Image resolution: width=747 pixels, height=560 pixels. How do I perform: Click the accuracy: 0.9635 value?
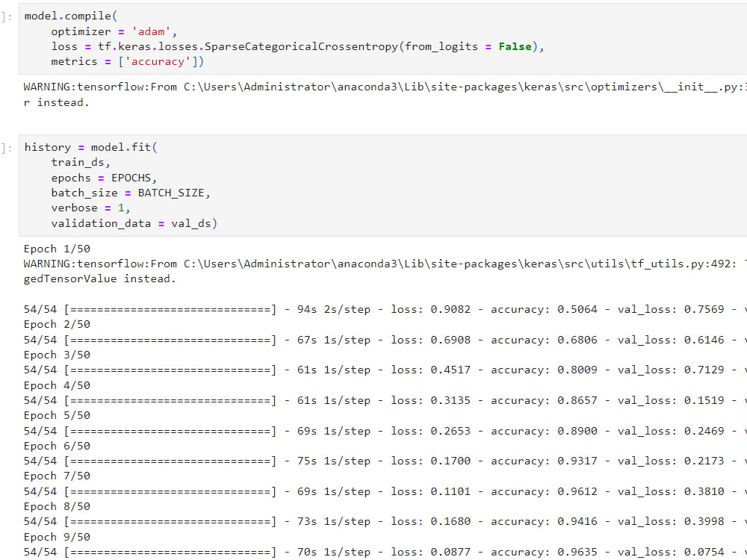(x=544, y=552)
